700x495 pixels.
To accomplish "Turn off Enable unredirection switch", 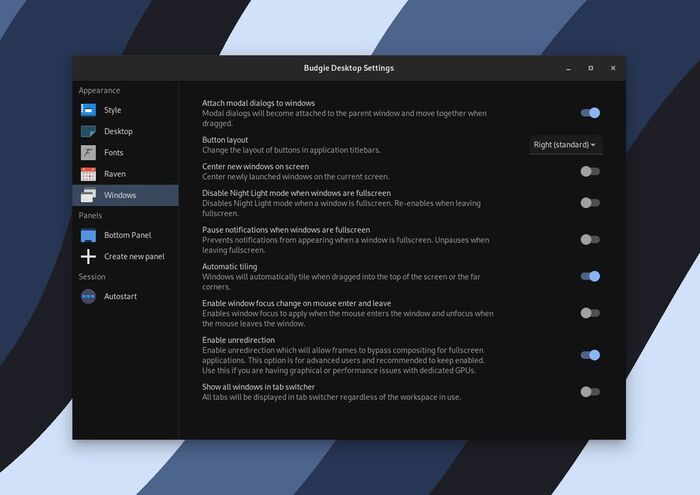I will click(x=590, y=355).
